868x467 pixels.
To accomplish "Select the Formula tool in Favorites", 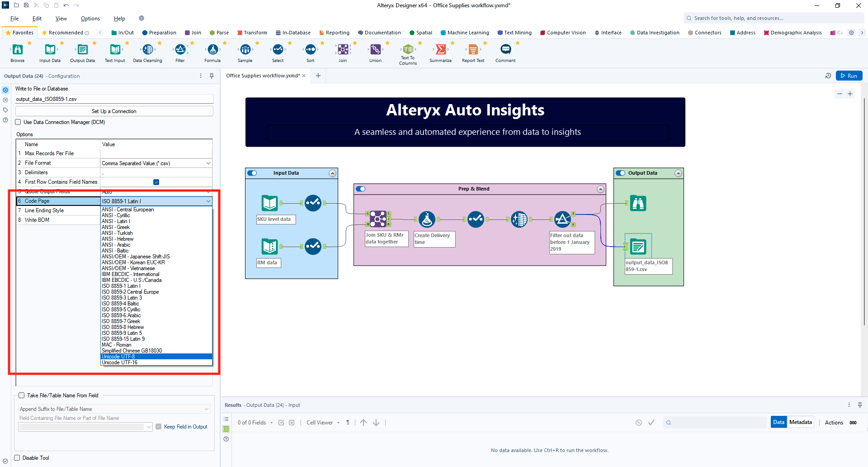I will (x=212, y=50).
